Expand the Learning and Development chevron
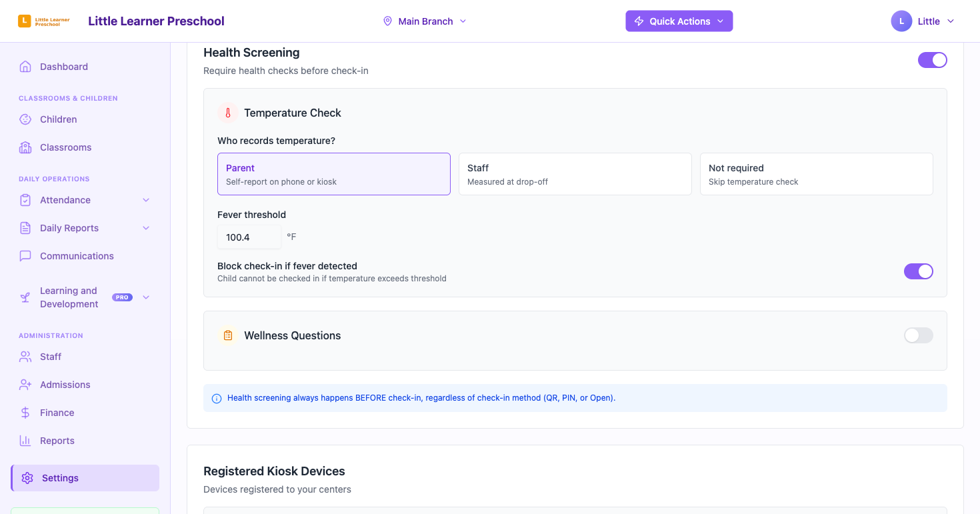The height and width of the screenshot is (514, 980). (x=146, y=297)
